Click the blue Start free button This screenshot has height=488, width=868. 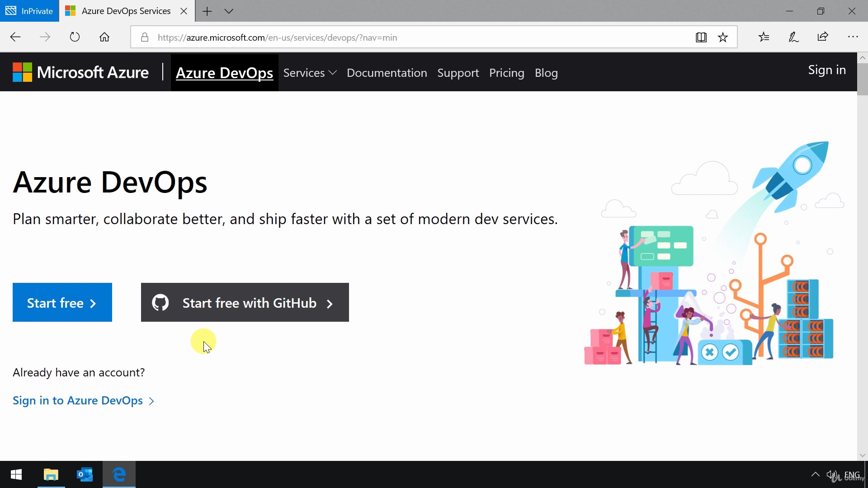click(x=62, y=302)
